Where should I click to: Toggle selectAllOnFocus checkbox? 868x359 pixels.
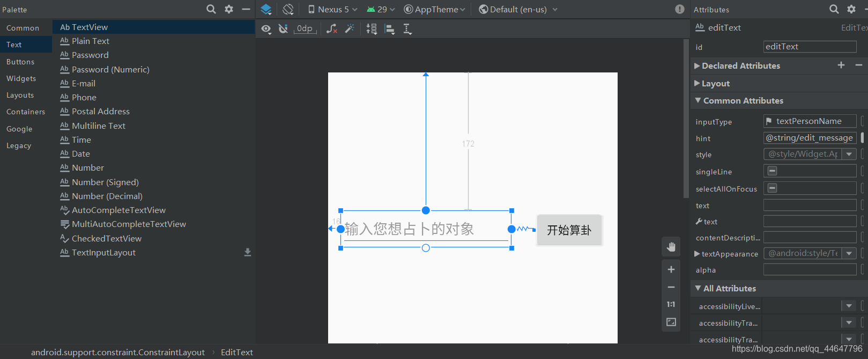772,188
